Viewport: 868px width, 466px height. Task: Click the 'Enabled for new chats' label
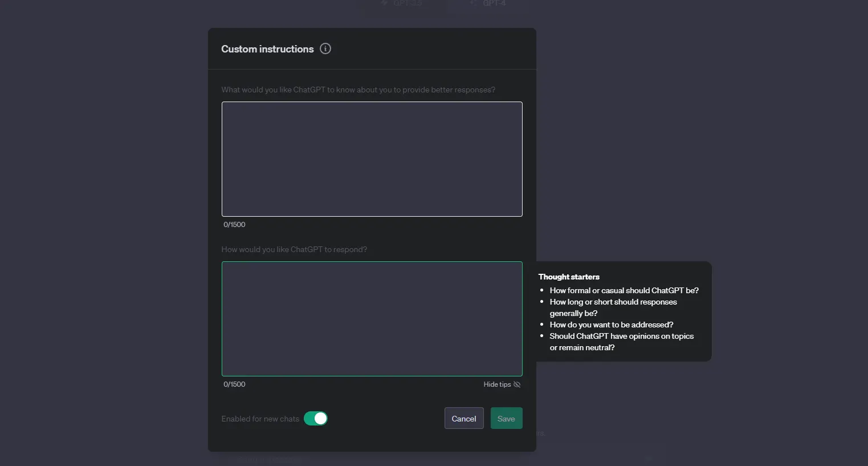260,419
